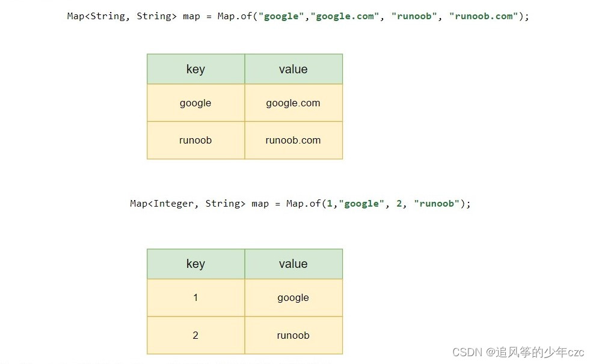Viewport: 593px width, 364px height.
Task: Select the google key cell
Action: coord(196,103)
